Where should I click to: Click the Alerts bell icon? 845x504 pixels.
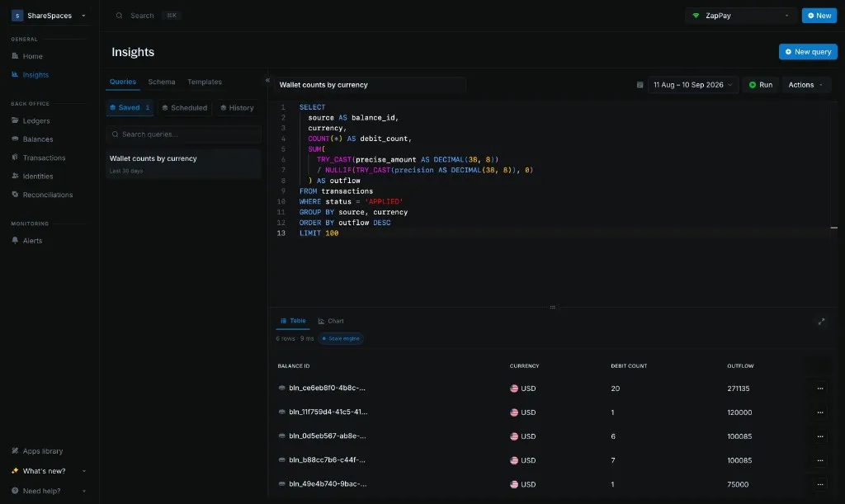[x=15, y=240]
